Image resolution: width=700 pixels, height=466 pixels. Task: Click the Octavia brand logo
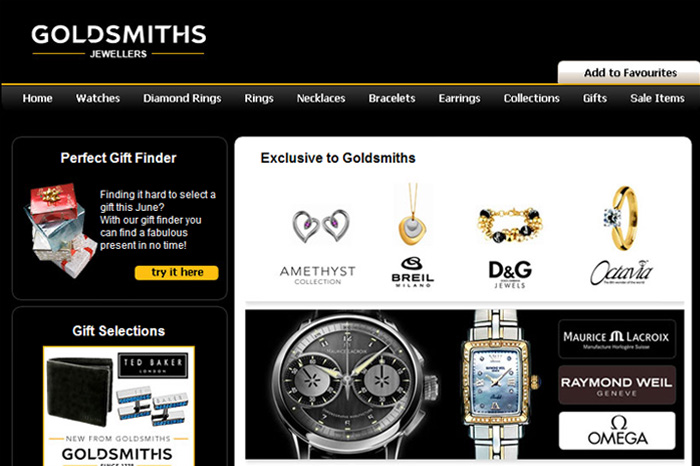621,272
